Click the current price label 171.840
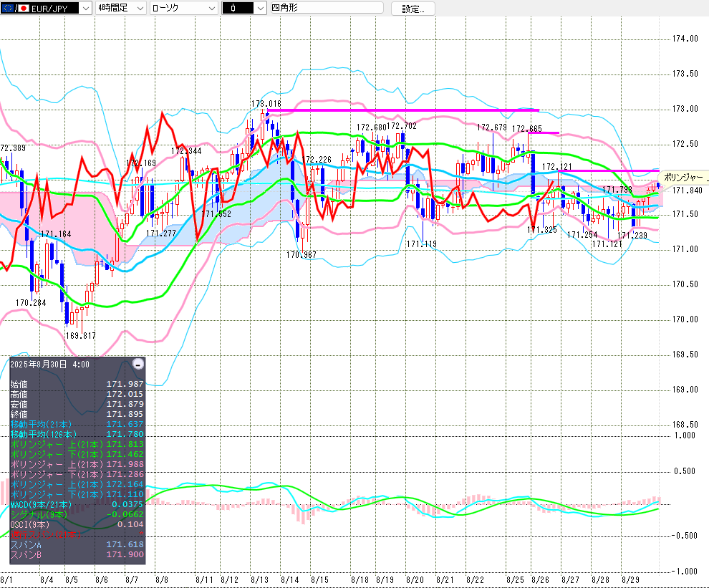 [688, 191]
